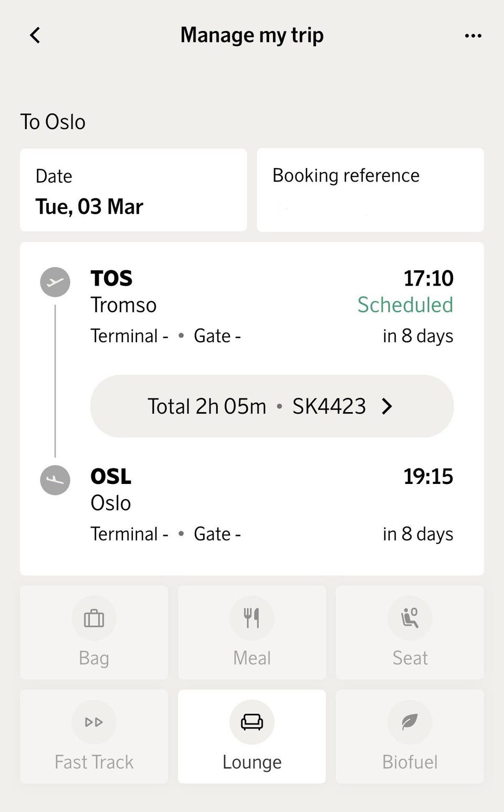The width and height of the screenshot is (504, 812).
Task: Open the three-dot more options menu
Action: (x=473, y=36)
